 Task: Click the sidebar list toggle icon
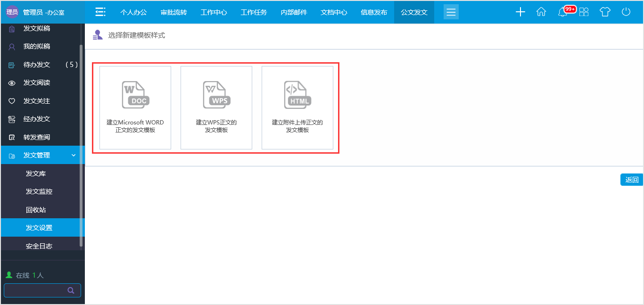coord(100,11)
